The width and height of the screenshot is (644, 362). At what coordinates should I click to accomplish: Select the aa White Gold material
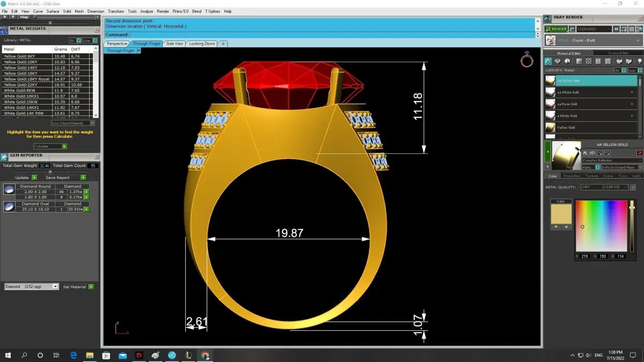[591, 92]
